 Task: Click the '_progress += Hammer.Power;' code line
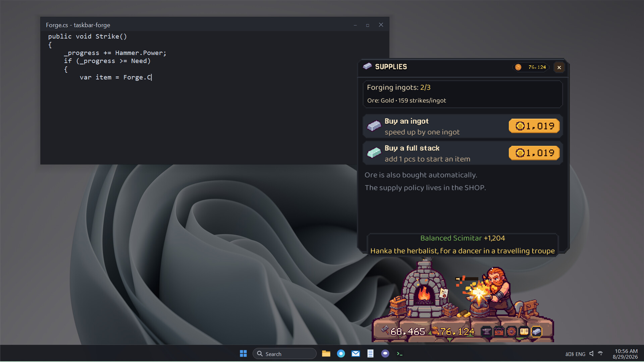115,53
